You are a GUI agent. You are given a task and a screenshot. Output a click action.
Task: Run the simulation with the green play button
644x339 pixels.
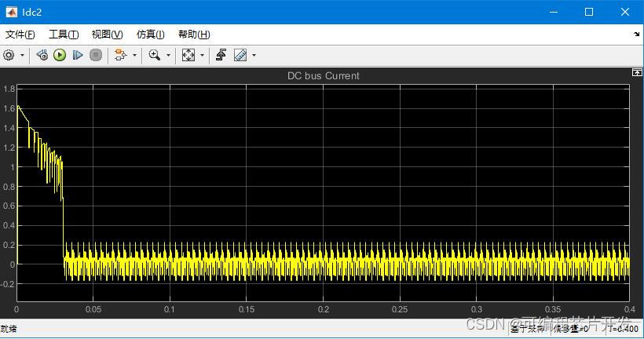point(60,55)
